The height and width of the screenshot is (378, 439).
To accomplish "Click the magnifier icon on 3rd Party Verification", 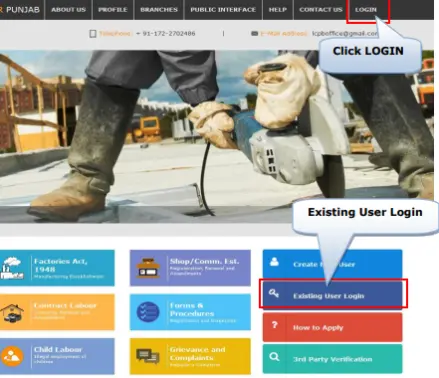I will coord(274,357).
